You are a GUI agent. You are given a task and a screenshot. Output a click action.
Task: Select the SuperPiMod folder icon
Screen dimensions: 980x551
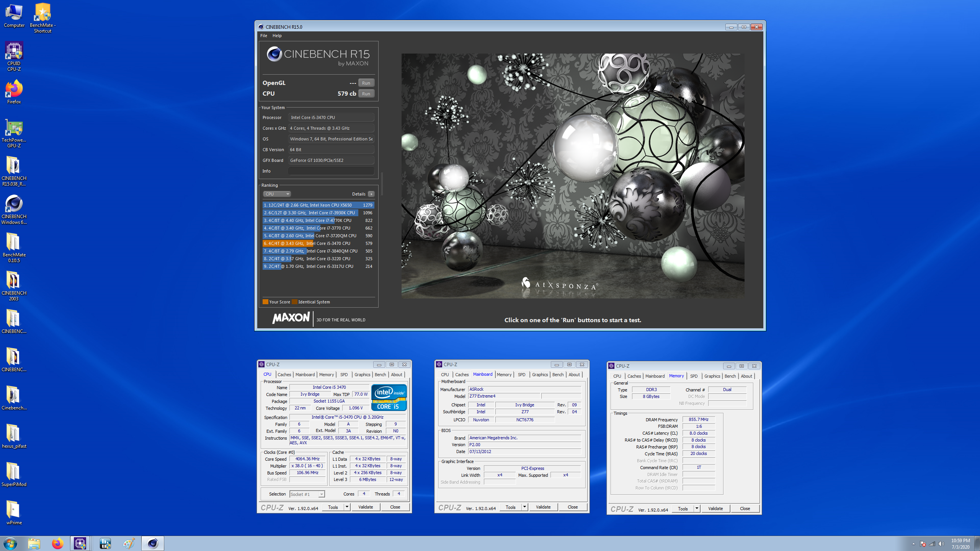[14, 474]
